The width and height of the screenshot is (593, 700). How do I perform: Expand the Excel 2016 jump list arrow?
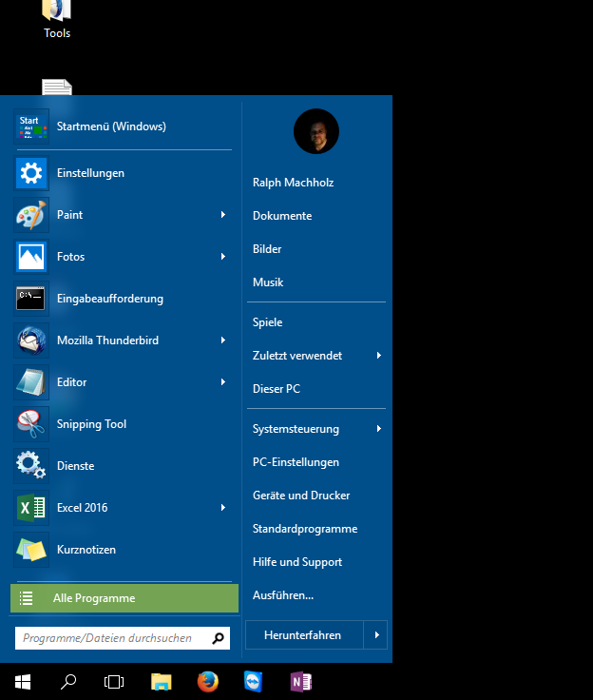click(x=223, y=508)
